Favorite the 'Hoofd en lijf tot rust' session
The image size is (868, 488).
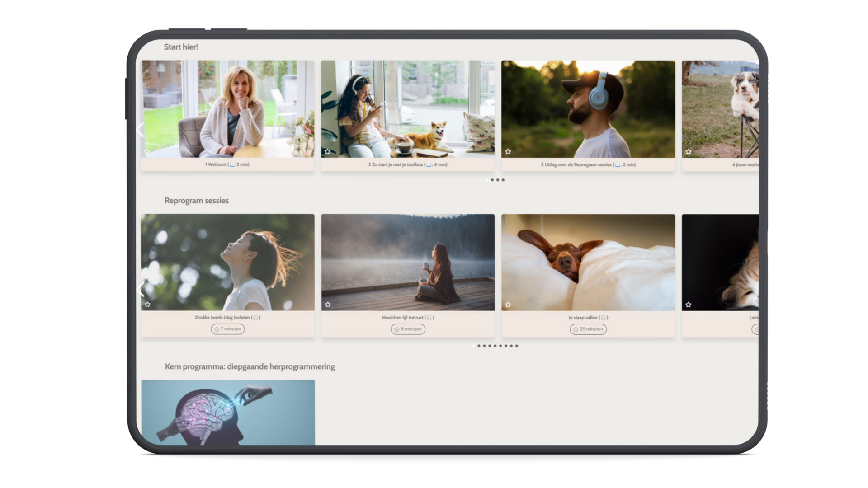[x=328, y=305]
